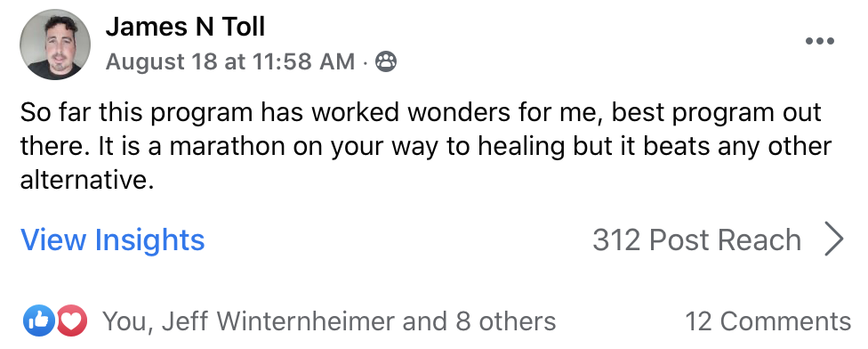
Task: Click the group audience icon beside the timestamp
Action: pos(386,61)
